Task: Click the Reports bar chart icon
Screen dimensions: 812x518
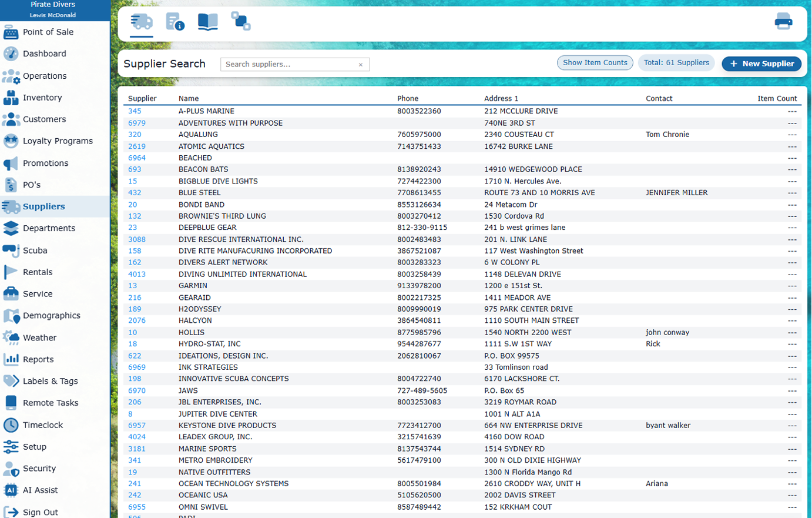Action: tap(11, 359)
